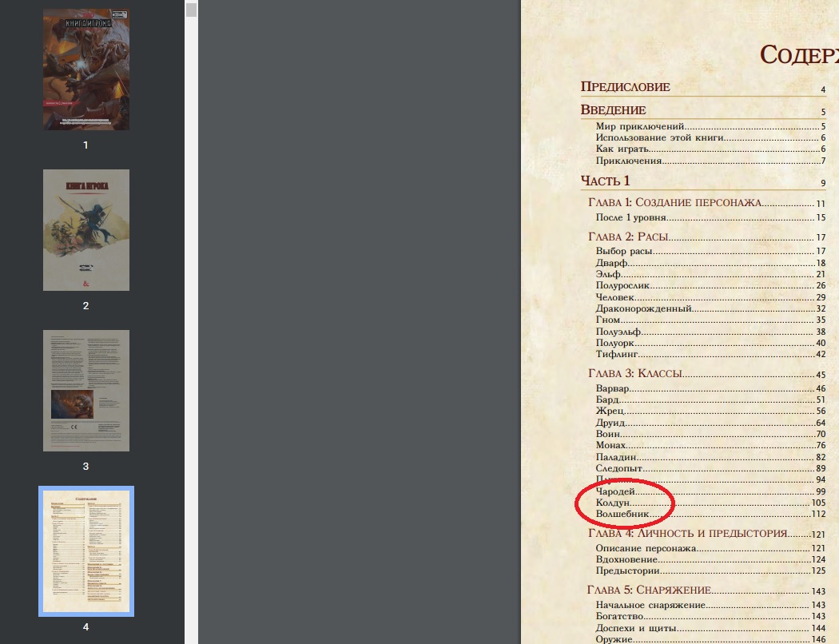
Task: Click the 'Вдохновение' entry
Action: point(626,559)
